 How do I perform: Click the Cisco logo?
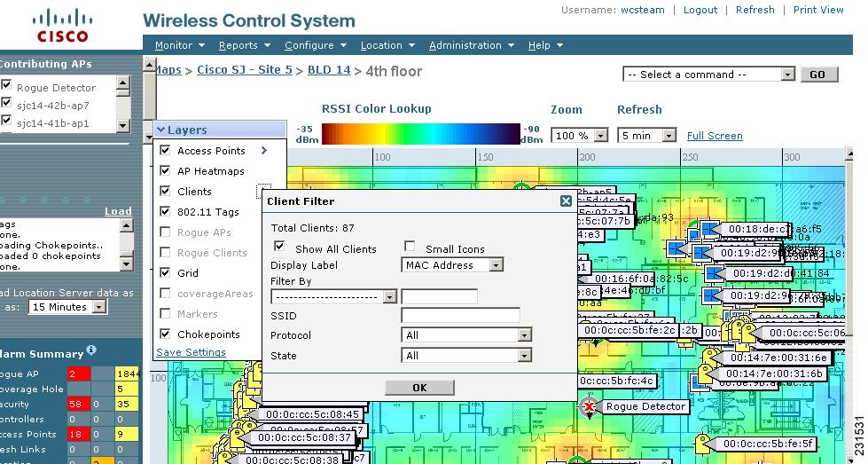tap(62, 26)
